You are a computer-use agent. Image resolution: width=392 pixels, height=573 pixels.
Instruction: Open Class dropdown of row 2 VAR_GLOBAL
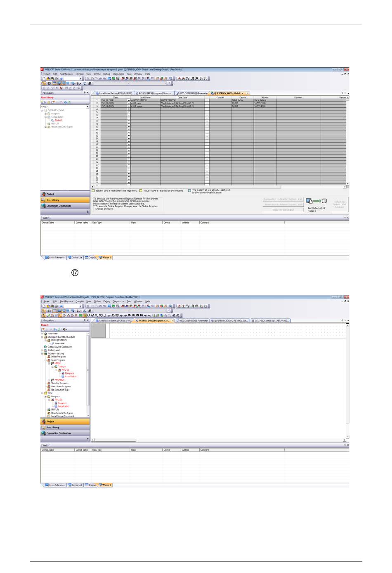[129, 103]
